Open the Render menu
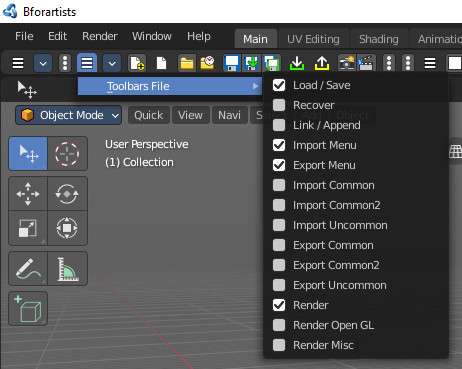Screen dimensions: 462x369 tap(100, 36)
